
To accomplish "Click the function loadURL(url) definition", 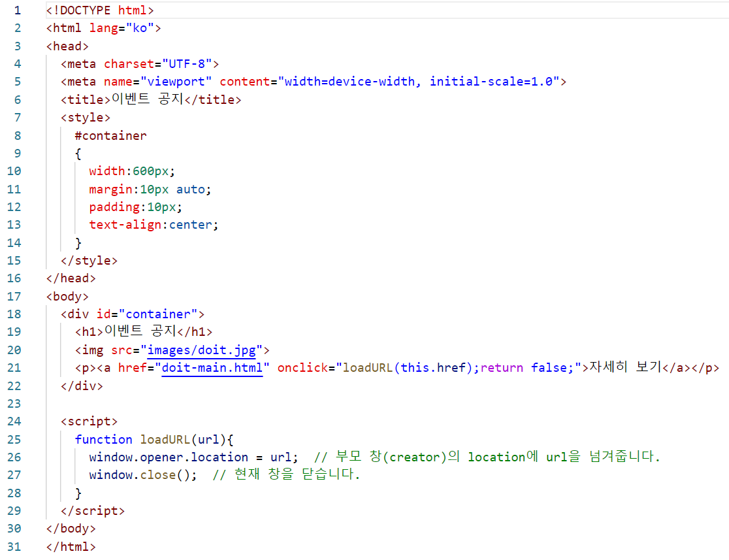I will point(154,440).
